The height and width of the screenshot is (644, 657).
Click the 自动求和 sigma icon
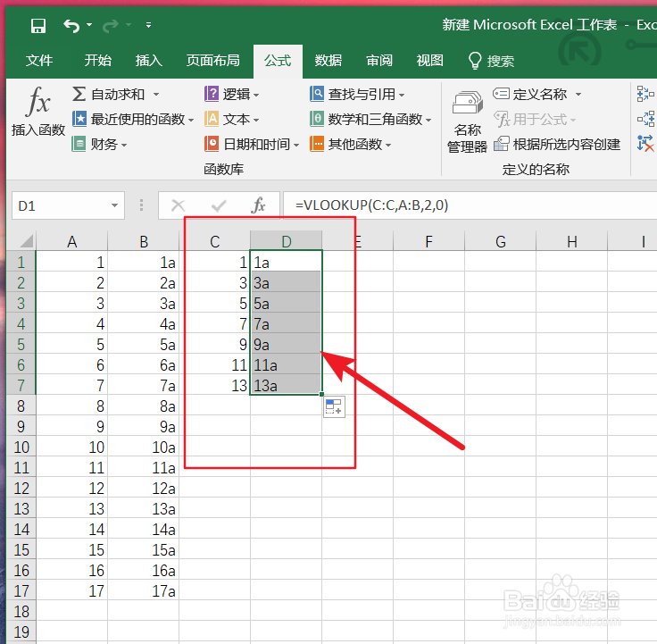click(79, 94)
